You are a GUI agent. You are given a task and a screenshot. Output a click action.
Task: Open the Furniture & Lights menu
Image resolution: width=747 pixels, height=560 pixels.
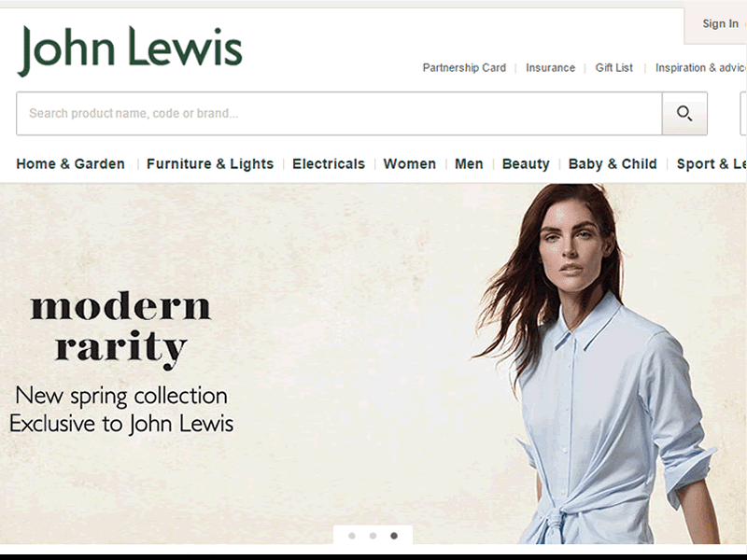pyautogui.click(x=210, y=164)
